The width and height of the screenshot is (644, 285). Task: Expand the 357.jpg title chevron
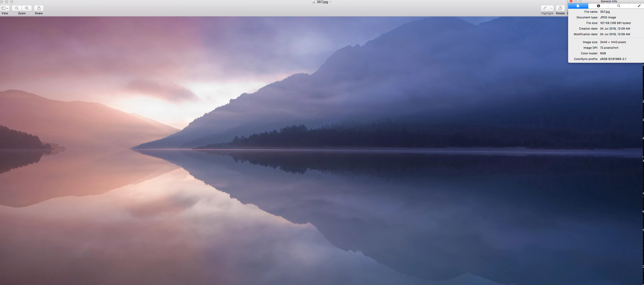click(x=331, y=2)
